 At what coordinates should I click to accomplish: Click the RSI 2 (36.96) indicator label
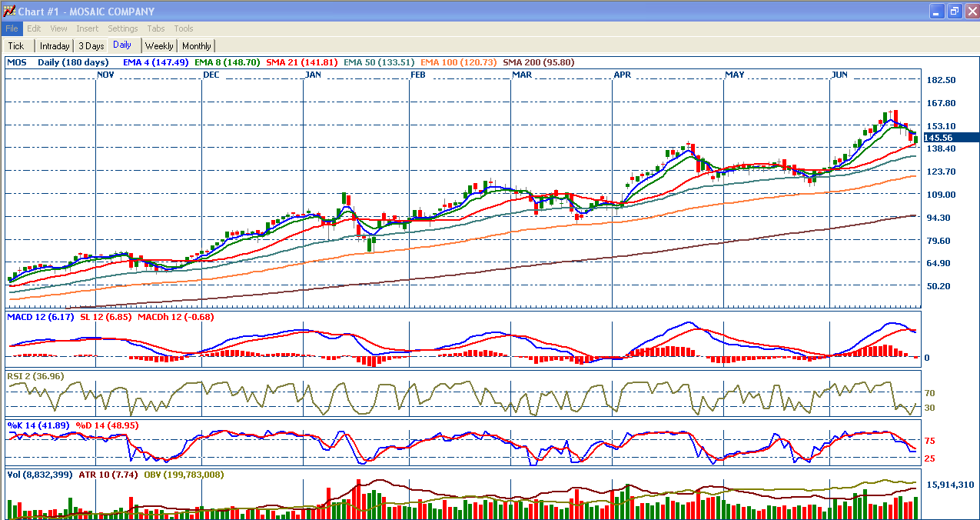coord(35,376)
